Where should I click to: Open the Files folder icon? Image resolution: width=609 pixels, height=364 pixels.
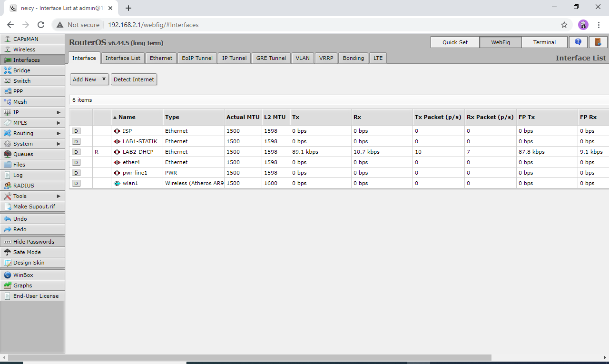(8, 165)
